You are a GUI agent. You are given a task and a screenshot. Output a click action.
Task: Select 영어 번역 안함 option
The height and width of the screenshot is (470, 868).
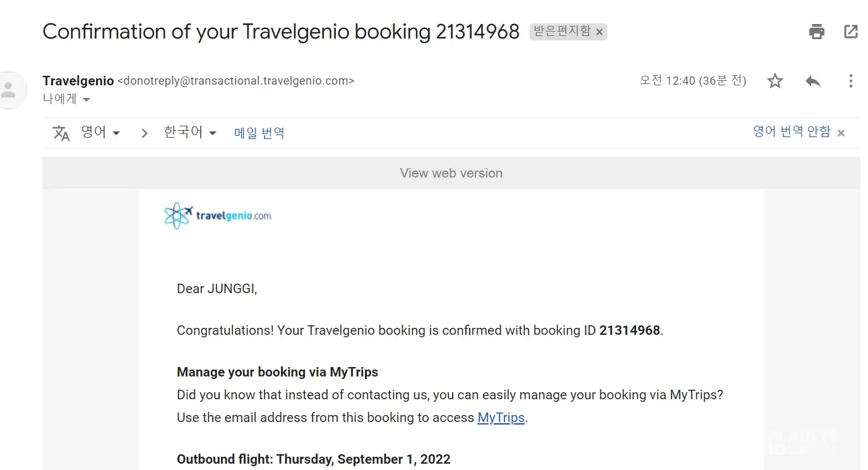coord(792,131)
